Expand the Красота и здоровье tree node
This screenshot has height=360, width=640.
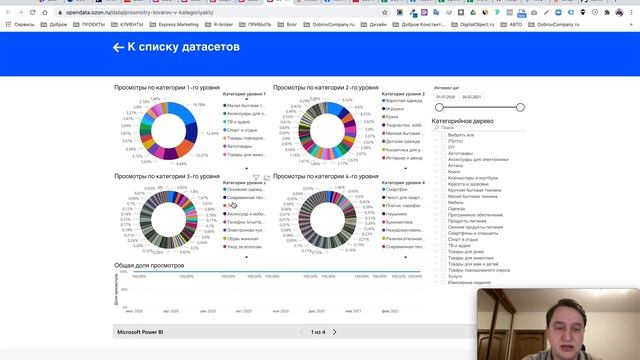436,184
